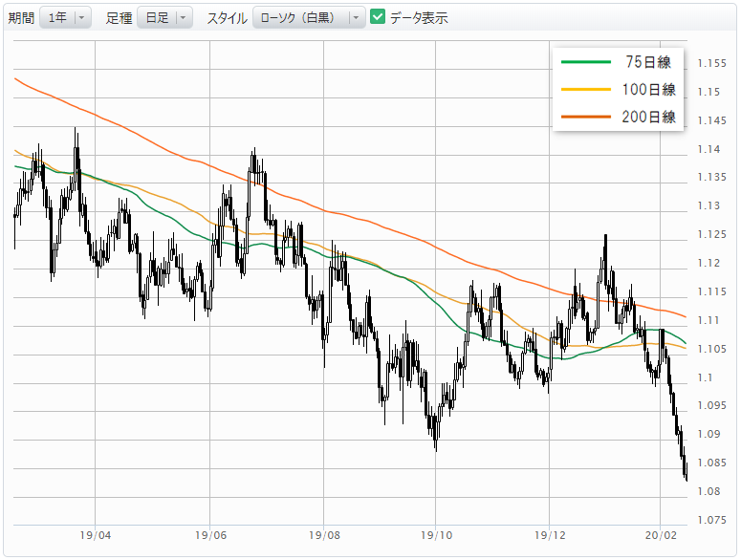Click the 1.135 price axis label
Viewport: 741px width, 560px height.
(x=711, y=177)
